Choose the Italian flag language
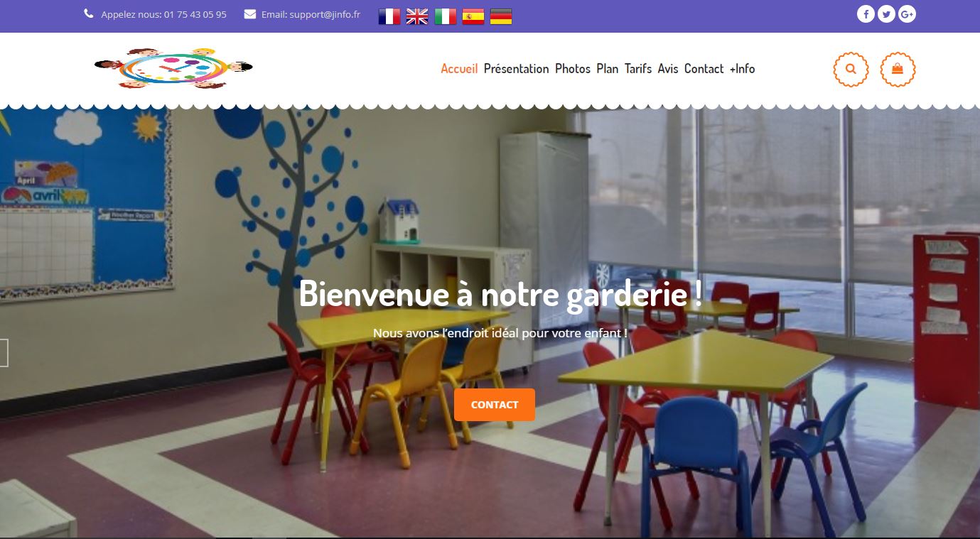The width and height of the screenshot is (980, 539). pyautogui.click(x=446, y=16)
